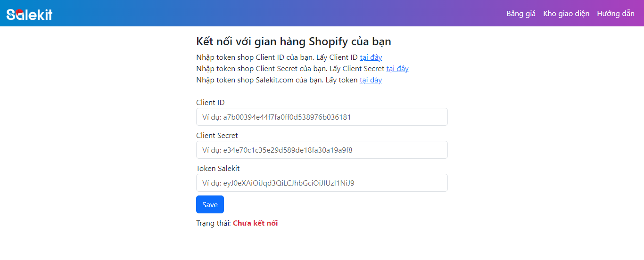This screenshot has width=644, height=260.
Task: Open the Bảng giá menu item
Action: tap(521, 14)
